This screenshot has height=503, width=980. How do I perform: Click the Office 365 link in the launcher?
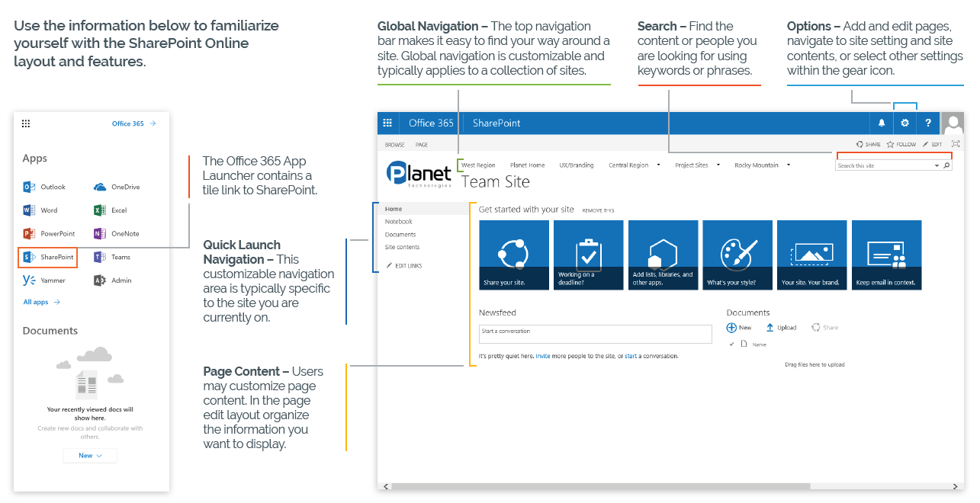coord(133,123)
